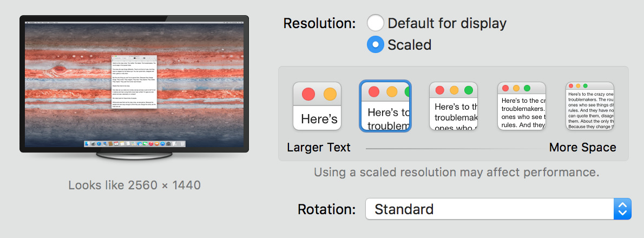Choose the middle scaled resolution thumbnail

click(454, 106)
